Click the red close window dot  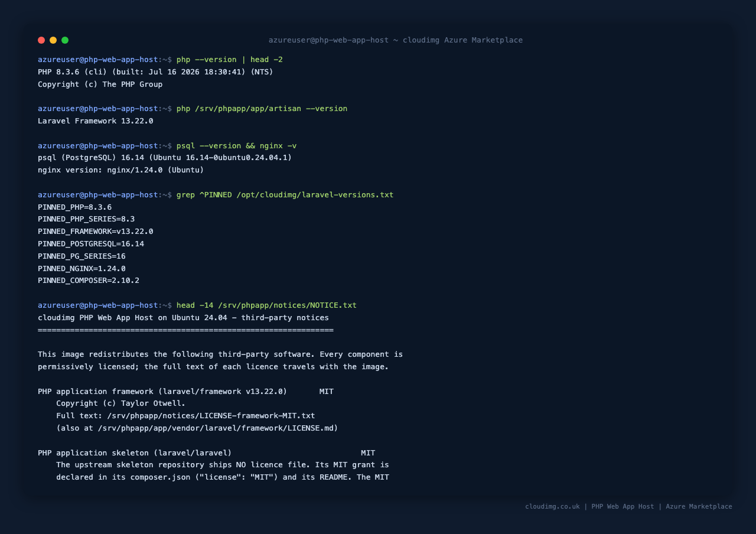pyautogui.click(x=41, y=40)
